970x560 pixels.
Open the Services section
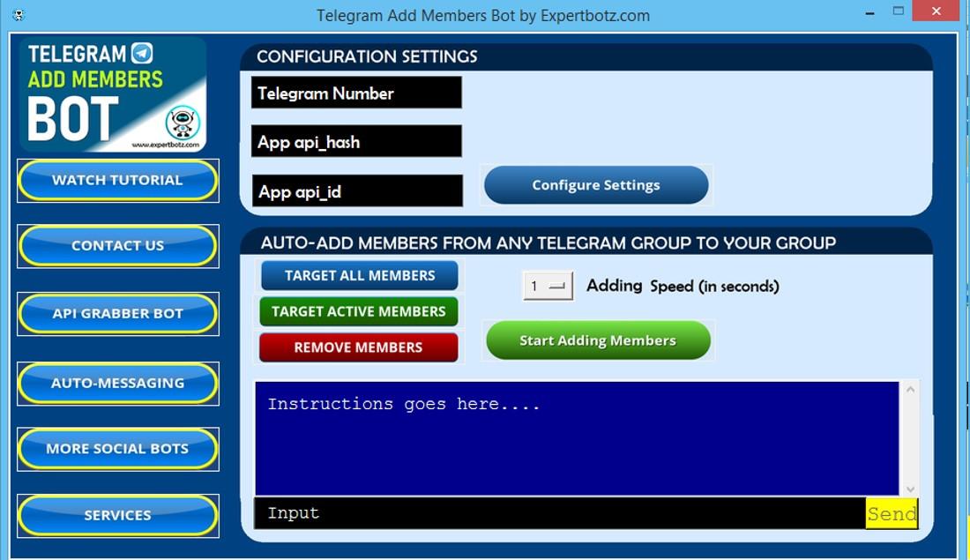point(117,515)
